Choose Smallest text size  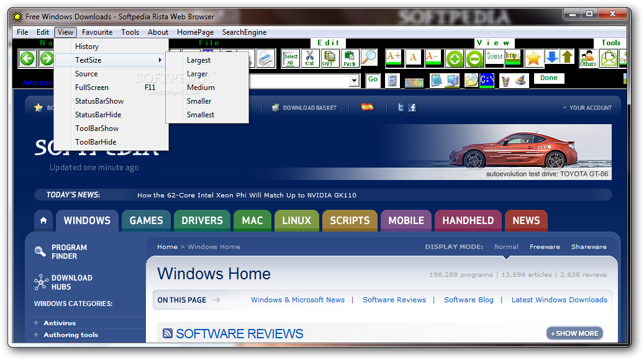point(207,115)
